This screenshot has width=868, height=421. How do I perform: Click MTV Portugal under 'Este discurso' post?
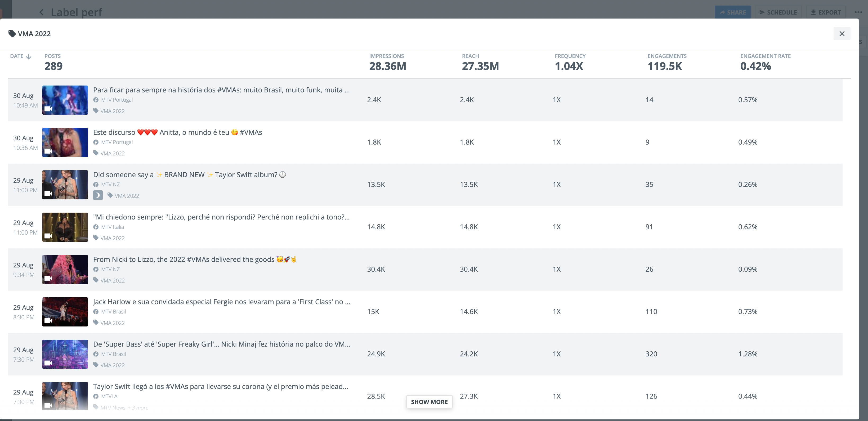pyautogui.click(x=117, y=142)
